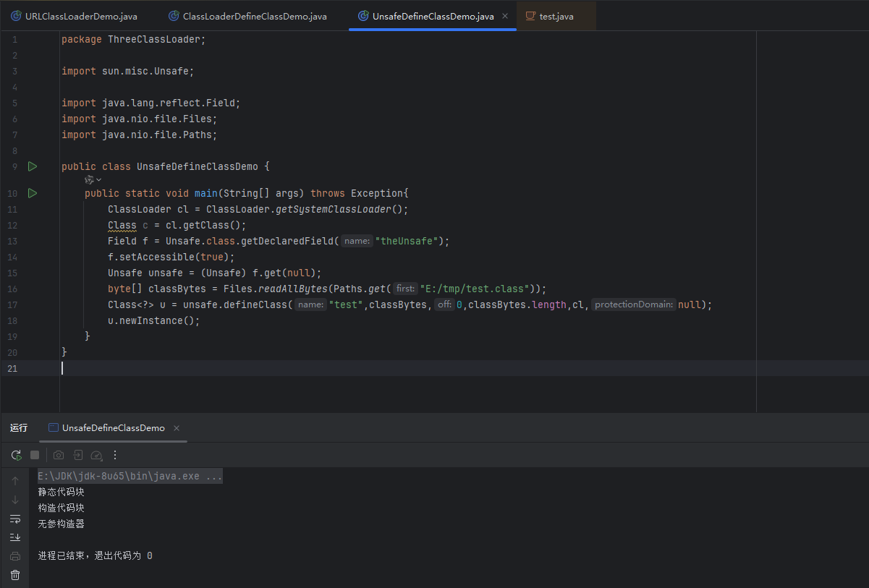Run class from line 9 gutter arrow

click(33, 166)
